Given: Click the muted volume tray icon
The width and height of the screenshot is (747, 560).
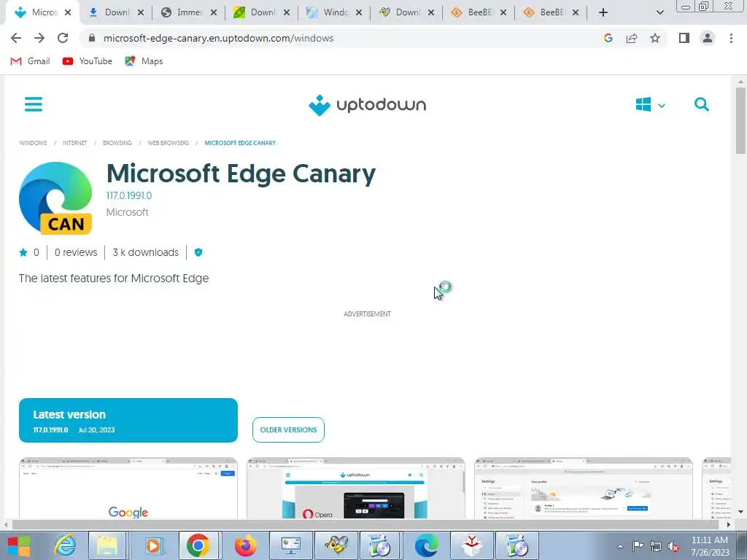Looking at the screenshot, I should (x=673, y=547).
